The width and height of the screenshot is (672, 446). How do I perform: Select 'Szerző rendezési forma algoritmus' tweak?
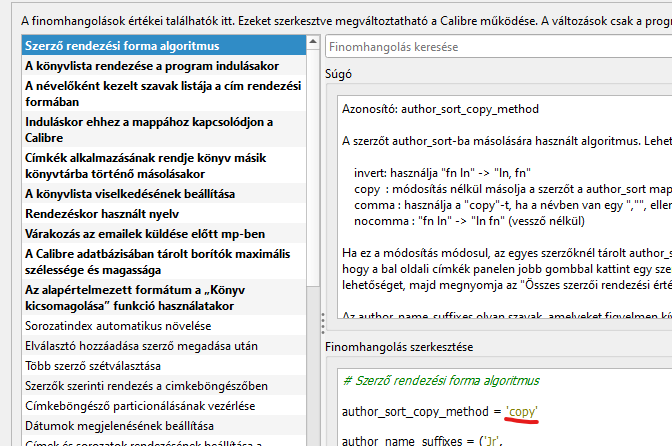164,45
